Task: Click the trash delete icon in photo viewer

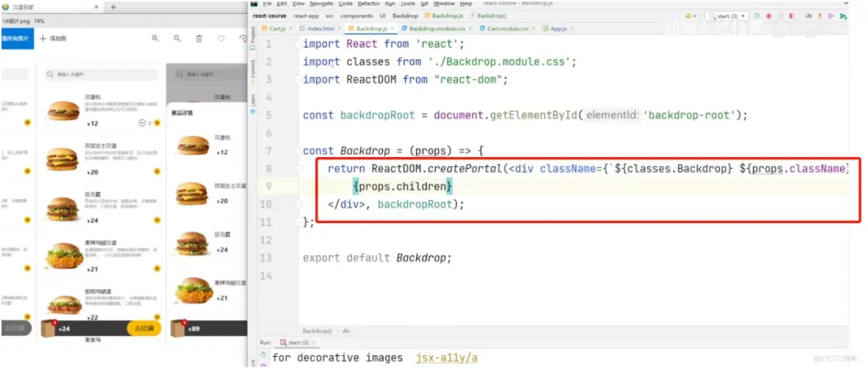Action: pyautogui.click(x=199, y=38)
